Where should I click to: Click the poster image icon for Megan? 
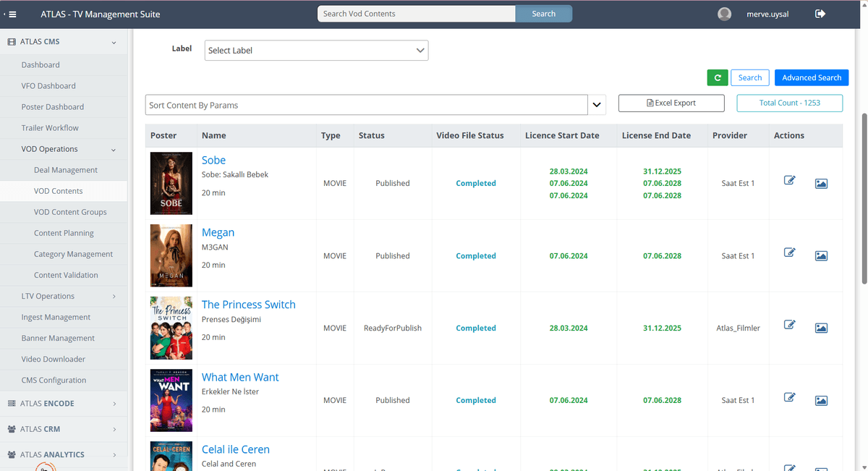click(x=821, y=255)
